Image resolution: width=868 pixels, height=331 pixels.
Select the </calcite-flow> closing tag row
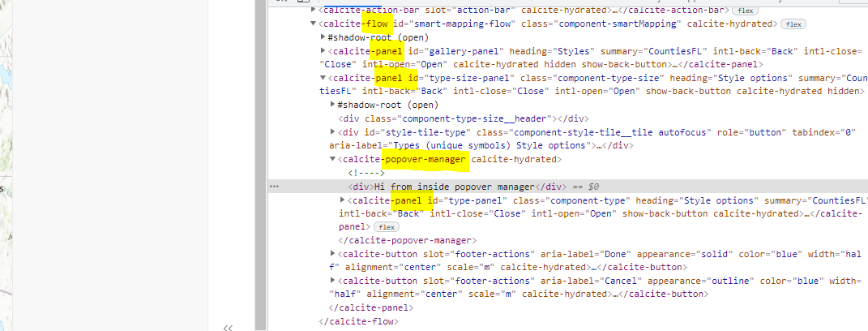pos(359,321)
